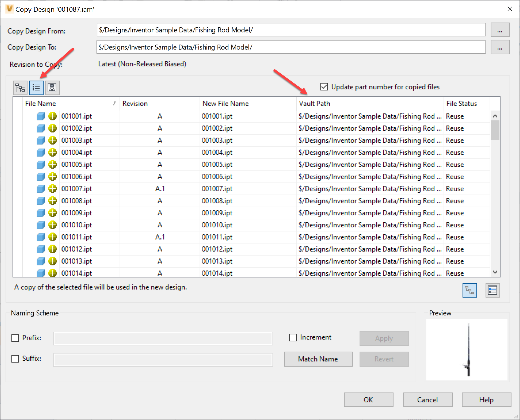
Task: Browse for Copy Design From folder
Action: point(500,30)
